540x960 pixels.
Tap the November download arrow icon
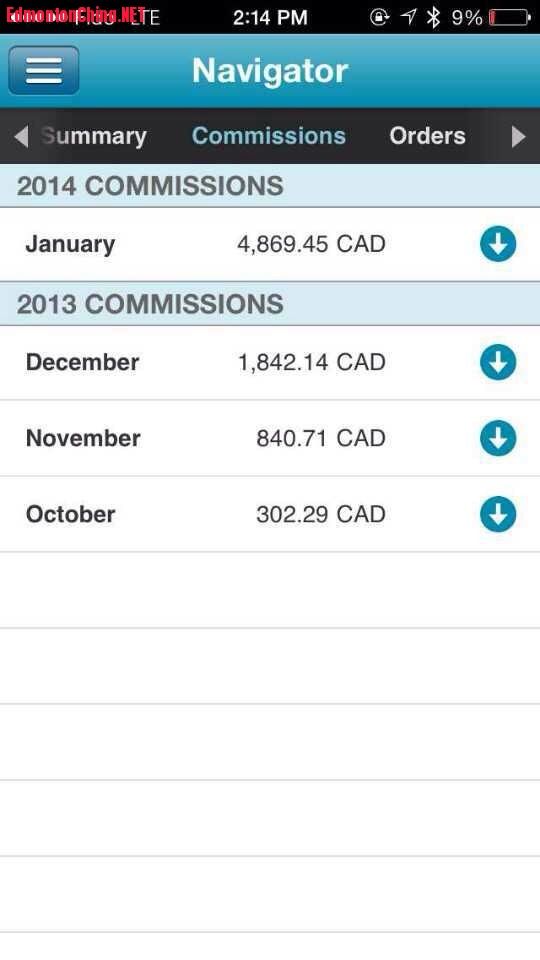[x=498, y=438]
